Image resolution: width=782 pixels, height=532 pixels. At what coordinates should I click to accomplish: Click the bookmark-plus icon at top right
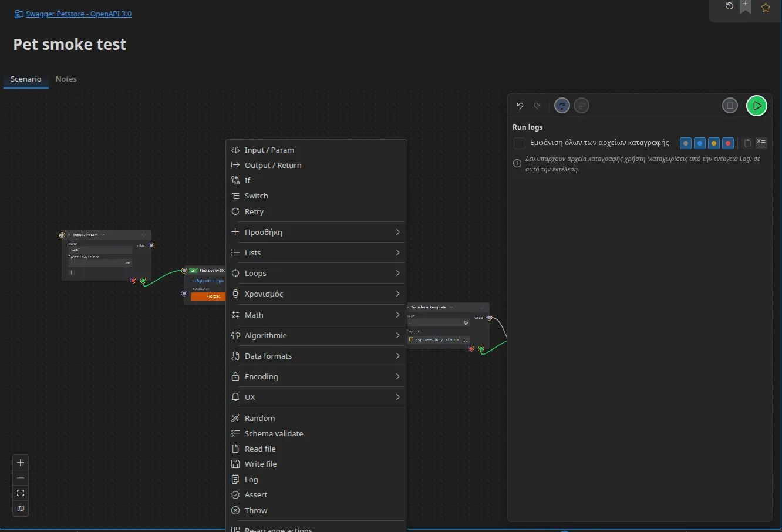tap(746, 6)
